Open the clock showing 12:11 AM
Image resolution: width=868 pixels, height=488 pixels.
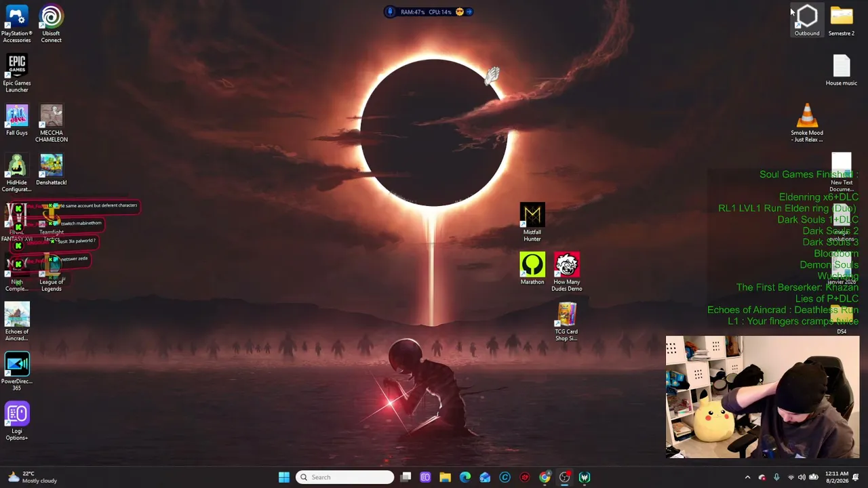point(837,477)
